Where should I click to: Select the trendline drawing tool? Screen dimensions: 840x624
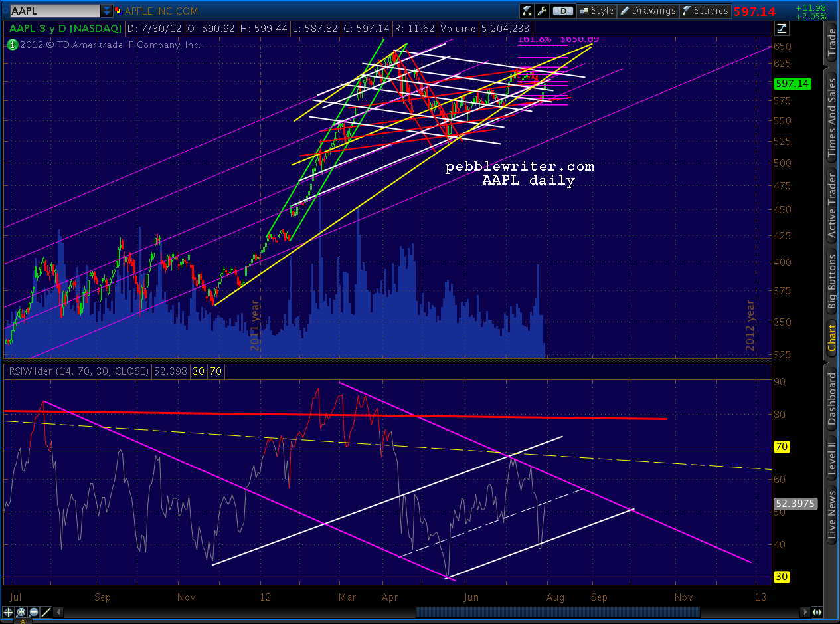(x=48, y=612)
